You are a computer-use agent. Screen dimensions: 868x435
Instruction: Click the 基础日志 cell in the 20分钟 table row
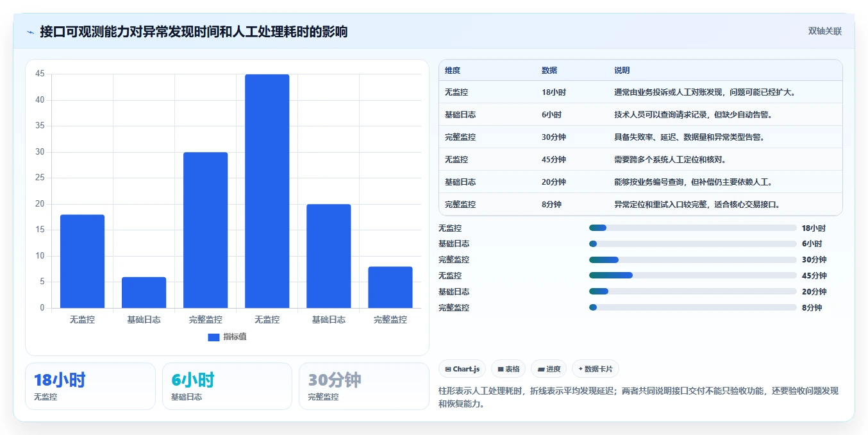point(460,182)
